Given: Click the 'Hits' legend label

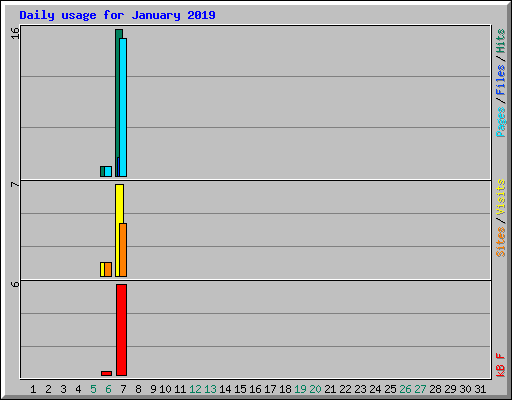Looking at the screenshot, I should point(501,41).
